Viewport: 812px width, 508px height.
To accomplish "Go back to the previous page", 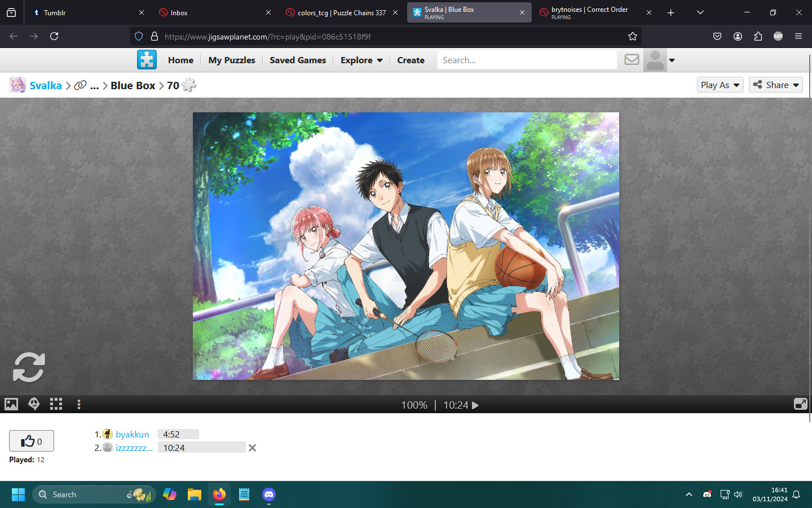I will click(14, 36).
